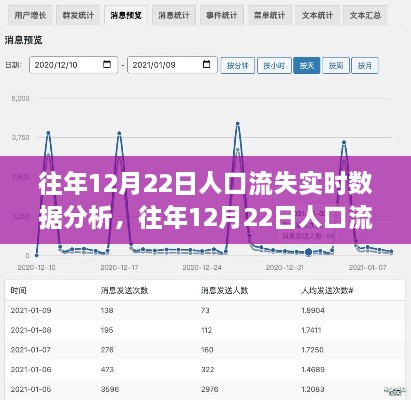Viewport: 411px width, 400px height.
Task: Click the 时间 column header
Action: tap(19, 291)
